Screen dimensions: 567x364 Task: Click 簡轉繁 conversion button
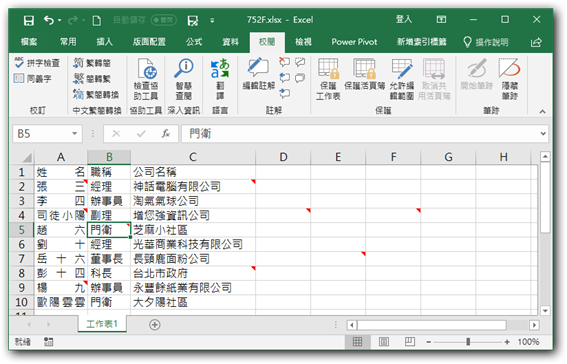(92, 78)
